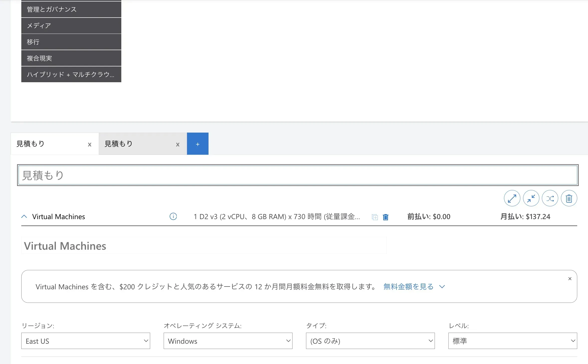Open the Windows operating system dropdown
Screen dimensions: 588x364
tap(228, 341)
